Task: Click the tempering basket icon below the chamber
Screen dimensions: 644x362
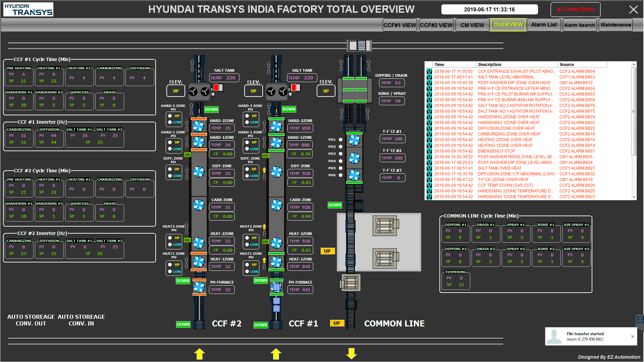Action: click(x=351, y=283)
